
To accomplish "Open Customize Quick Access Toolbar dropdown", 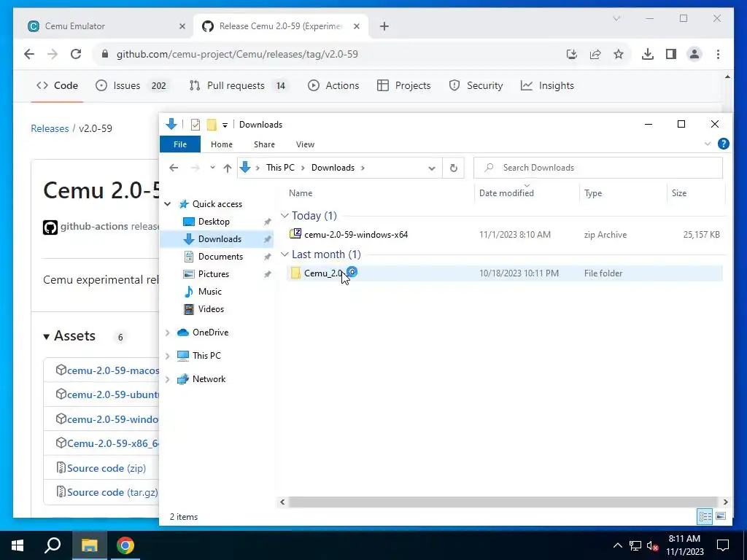I will click(225, 125).
